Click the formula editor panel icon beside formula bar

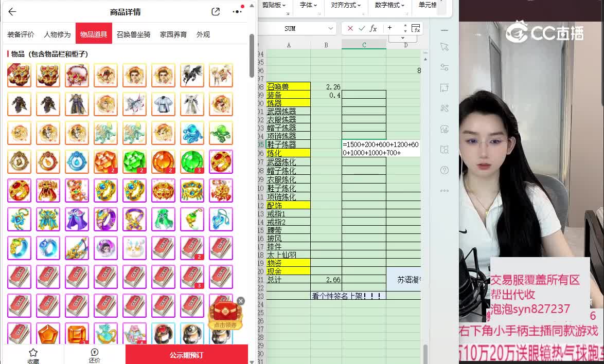point(416,28)
